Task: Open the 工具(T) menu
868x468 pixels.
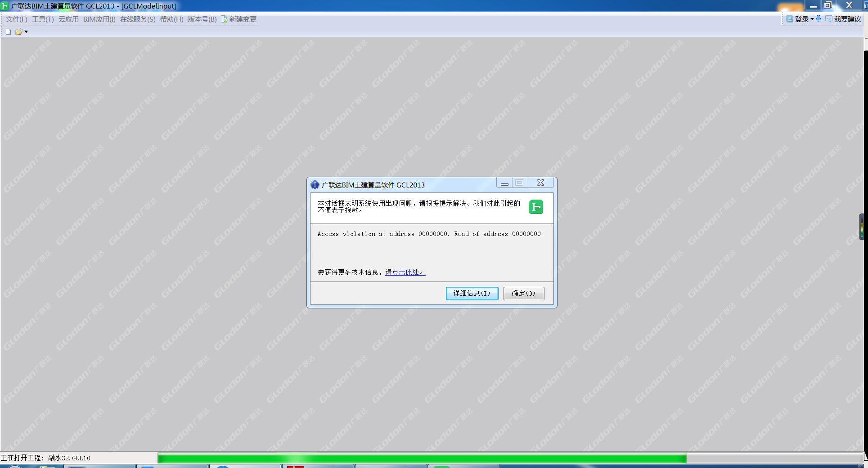Action: [x=43, y=19]
